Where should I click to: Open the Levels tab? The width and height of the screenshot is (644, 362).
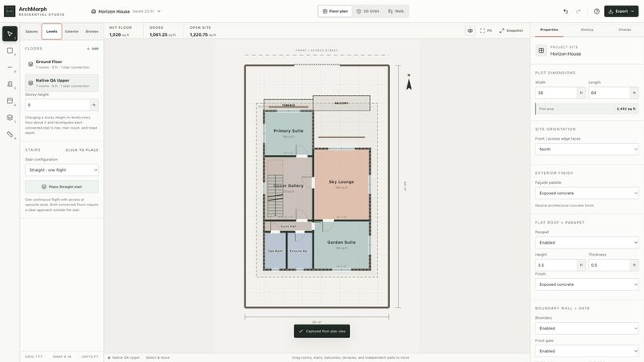pyautogui.click(x=52, y=32)
